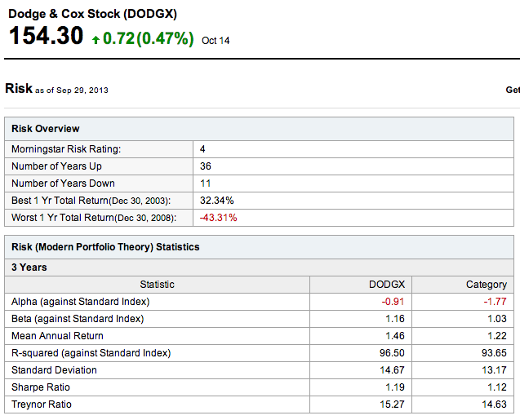Click the Years Down value 11
The height and width of the screenshot is (420, 520).
[205, 183]
